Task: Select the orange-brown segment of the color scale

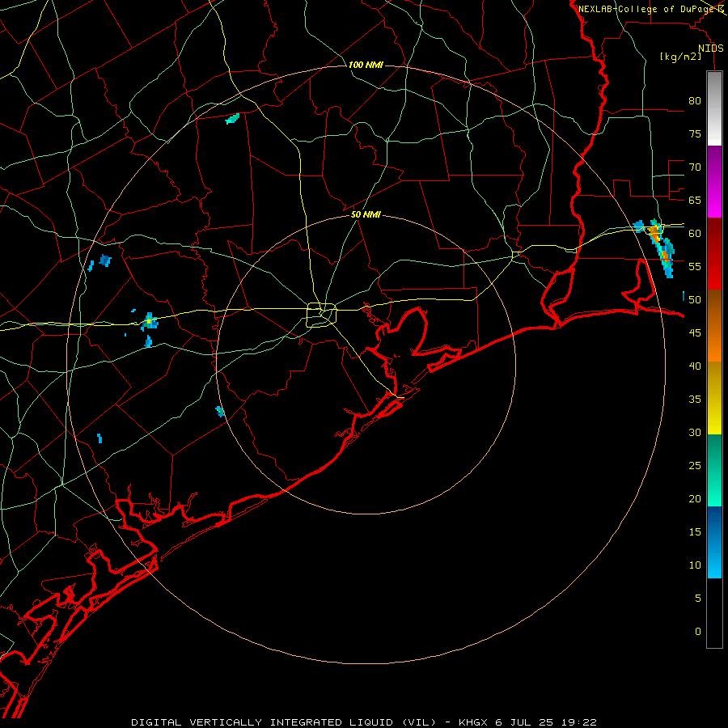Action: [x=714, y=325]
